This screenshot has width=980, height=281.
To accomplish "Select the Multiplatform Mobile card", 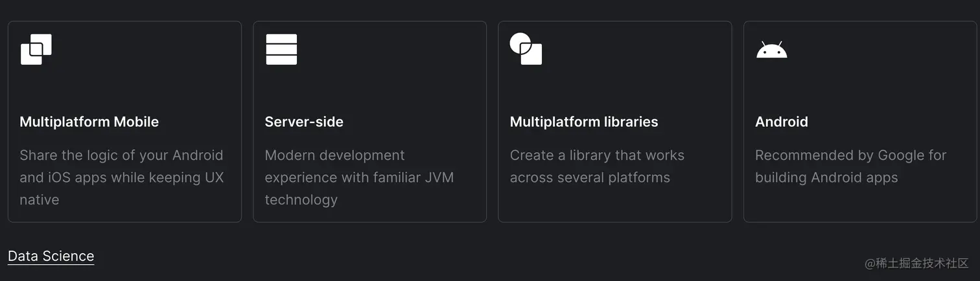I will pyautogui.click(x=124, y=122).
